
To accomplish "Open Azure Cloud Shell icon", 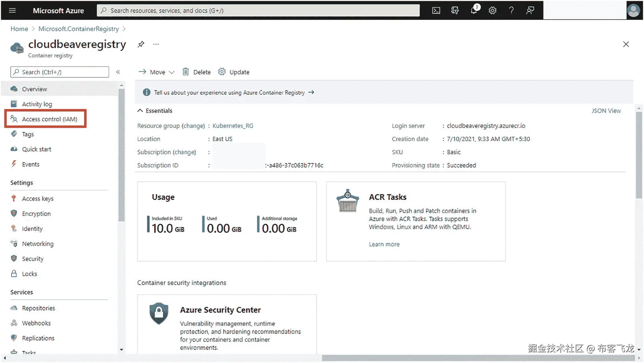I will click(x=436, y=10).
